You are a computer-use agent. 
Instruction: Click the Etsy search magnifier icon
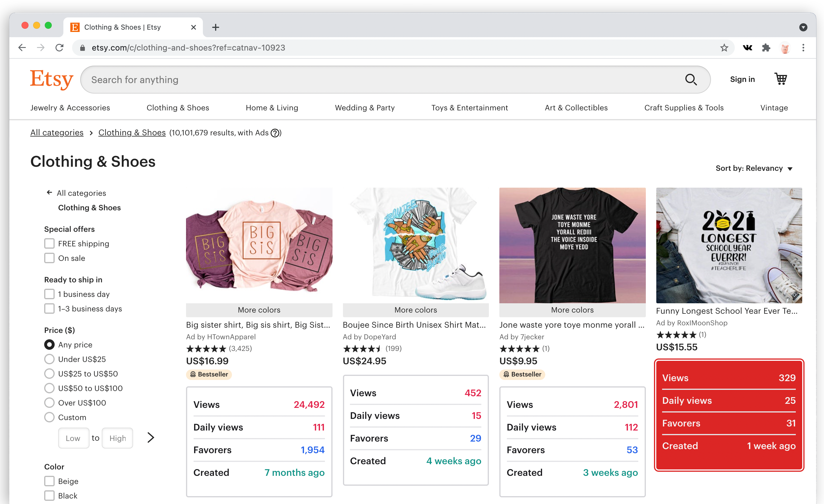click(x=691, y=80)
